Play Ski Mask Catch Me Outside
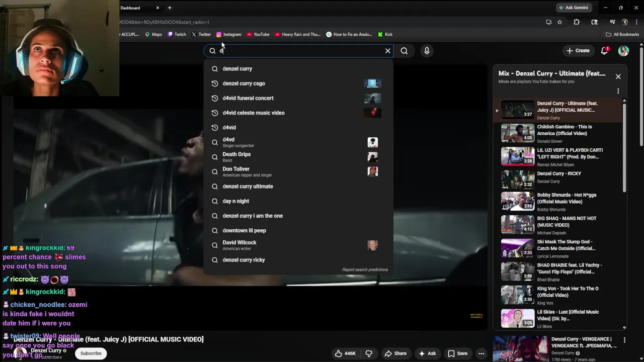 click(x=558, y=248)
